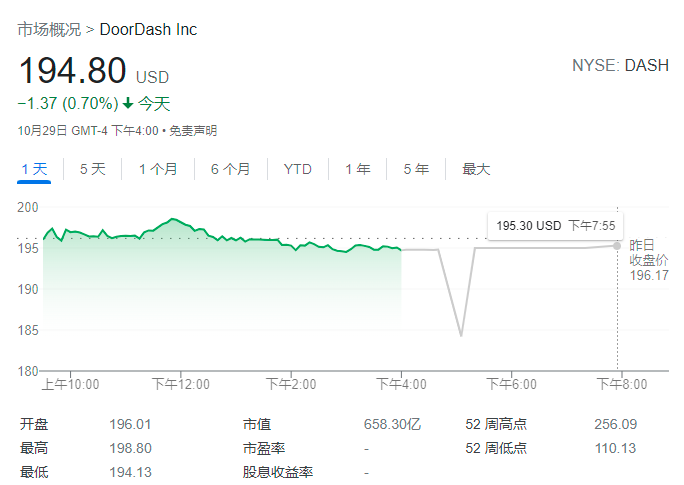
Task: Click the green down arrow icon
Action: tap(128, 103)
